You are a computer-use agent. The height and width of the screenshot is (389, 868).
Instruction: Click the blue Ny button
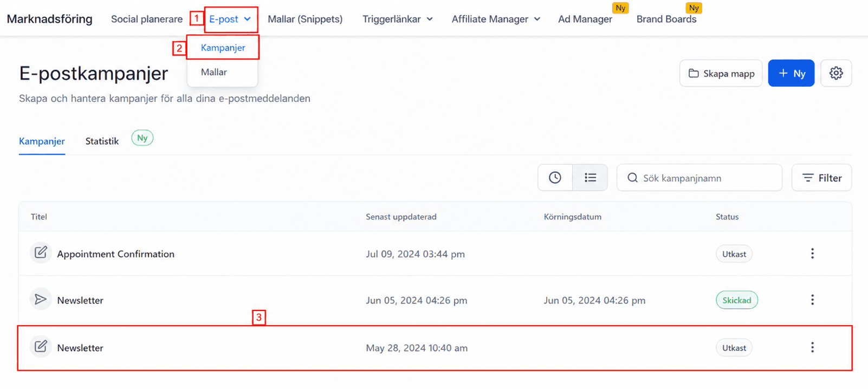click(x=791, y=73)
